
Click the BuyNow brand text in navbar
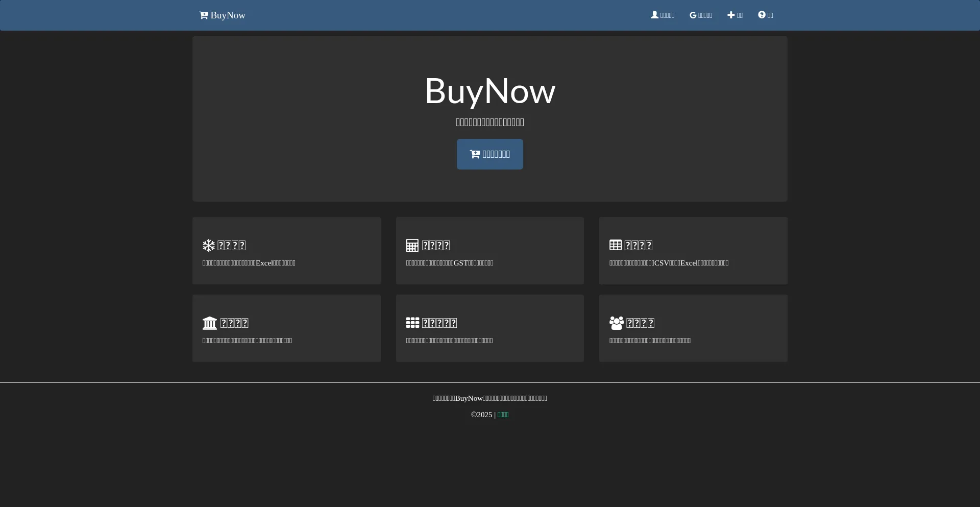point(228,15)
